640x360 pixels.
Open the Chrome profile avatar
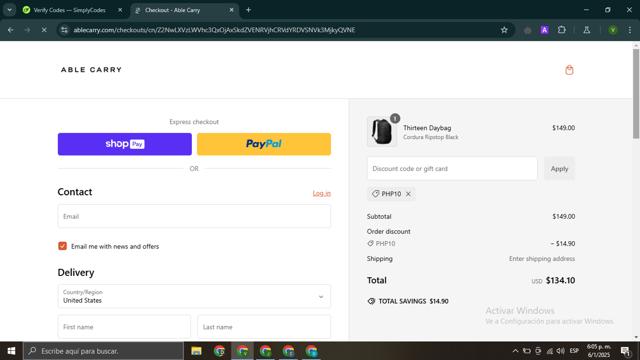[x=613, y=30]
